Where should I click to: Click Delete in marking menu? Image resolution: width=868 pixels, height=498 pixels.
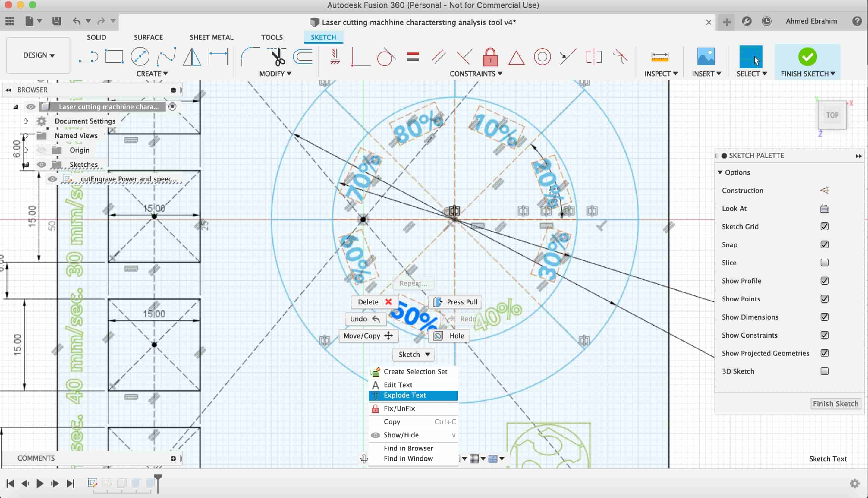click(x=374, y=302)
